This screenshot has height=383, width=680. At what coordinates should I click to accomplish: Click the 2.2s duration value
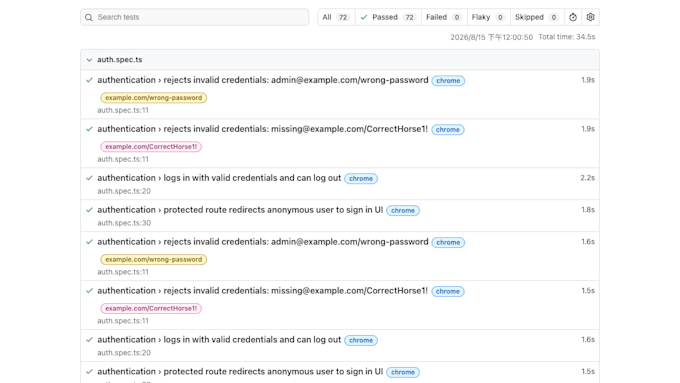tap(588, 178)
